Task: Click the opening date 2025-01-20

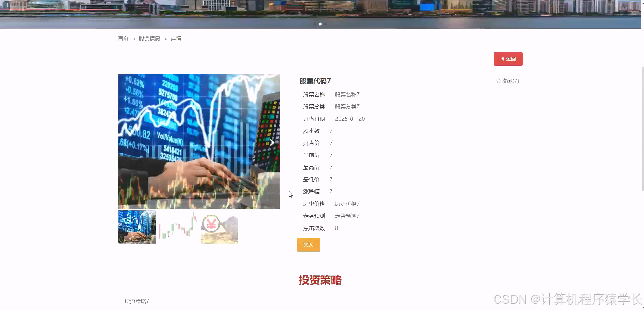Action: (x=350, y=119)
